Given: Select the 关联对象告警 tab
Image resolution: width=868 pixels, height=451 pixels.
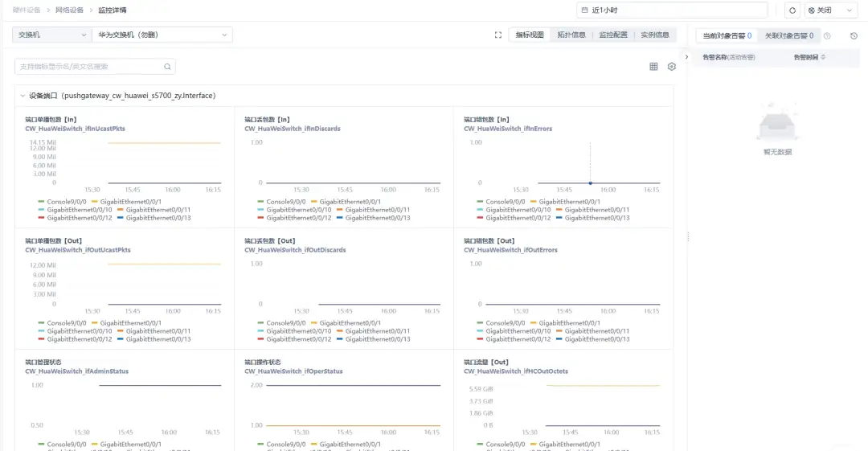Looking at the screenshot, I should point(789,36).
